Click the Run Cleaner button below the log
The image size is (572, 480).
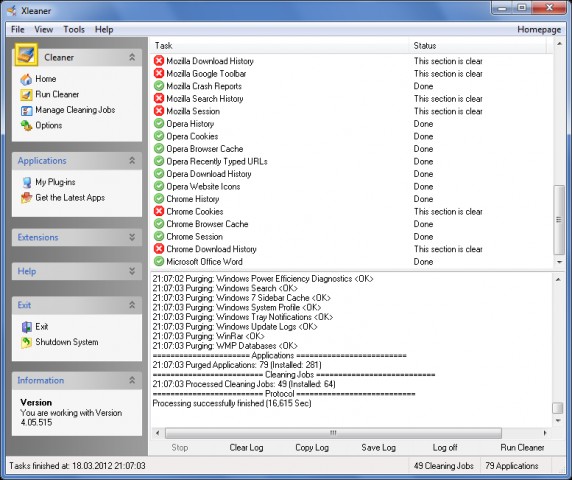coord(522,448)
